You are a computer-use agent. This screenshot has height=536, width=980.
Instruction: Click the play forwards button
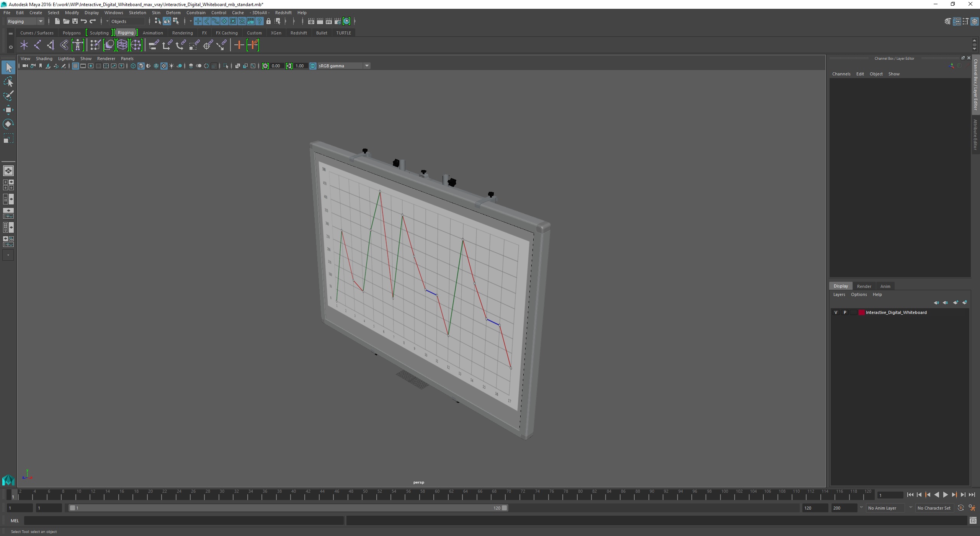[945, 495]
